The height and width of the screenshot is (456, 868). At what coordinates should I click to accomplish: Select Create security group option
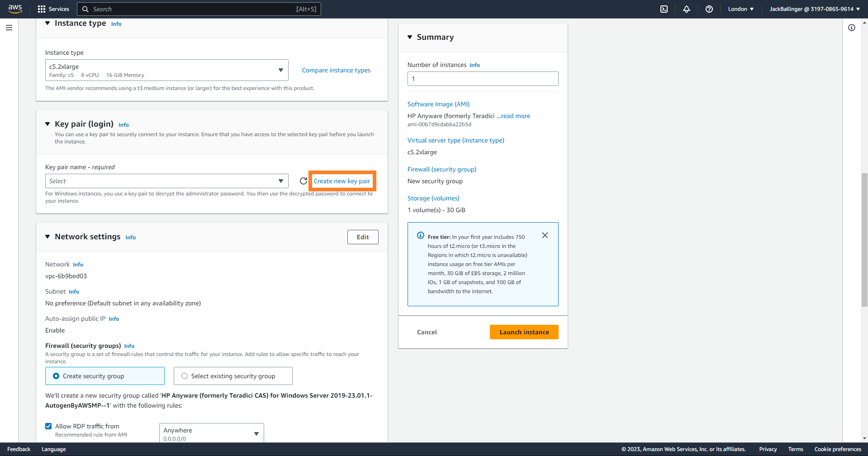tap(105, 376)
